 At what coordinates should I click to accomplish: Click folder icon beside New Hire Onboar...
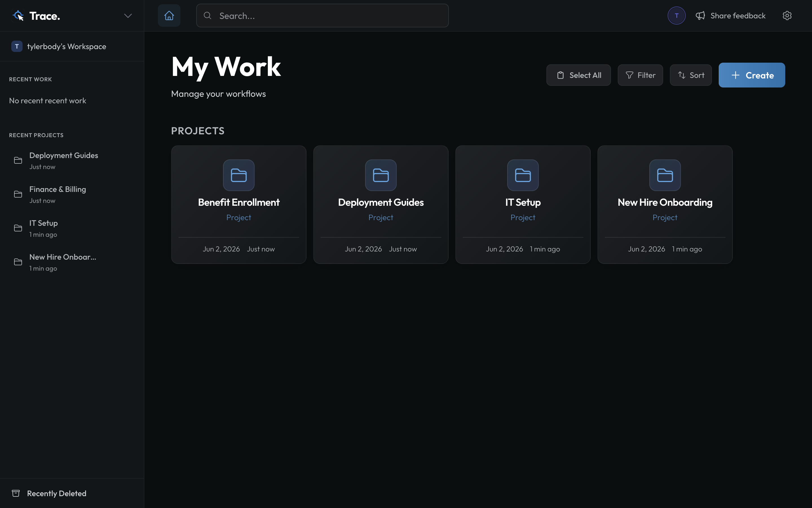18,262
